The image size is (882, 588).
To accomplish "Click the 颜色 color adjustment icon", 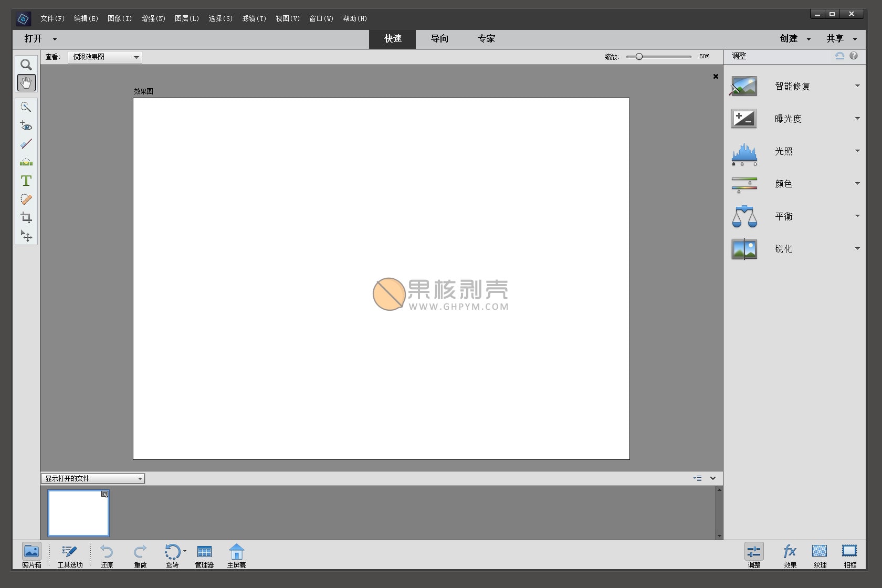I will coord(744,185).
